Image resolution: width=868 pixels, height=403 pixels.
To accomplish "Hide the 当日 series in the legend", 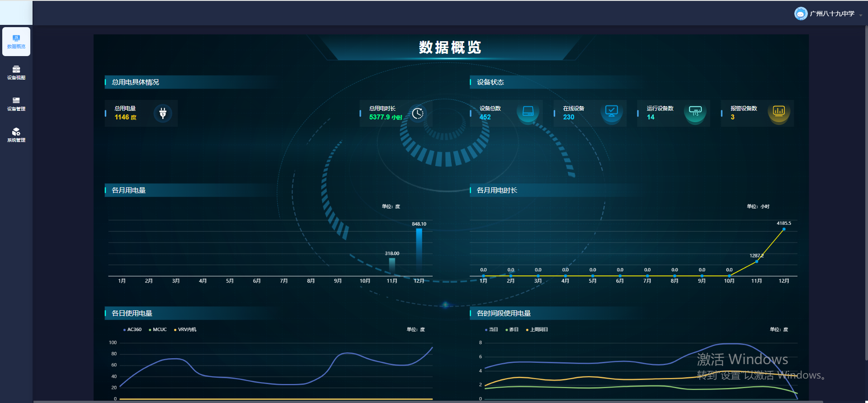I will click(491, 330).
